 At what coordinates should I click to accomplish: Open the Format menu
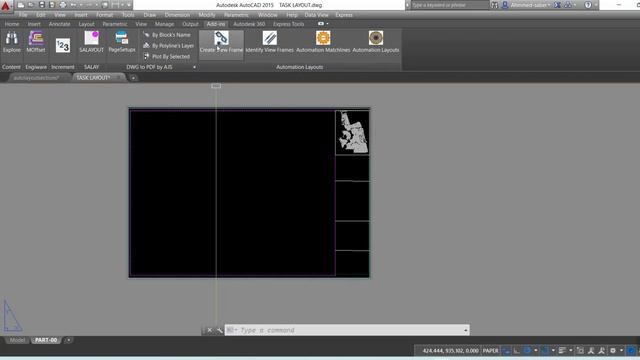(104, 15)
